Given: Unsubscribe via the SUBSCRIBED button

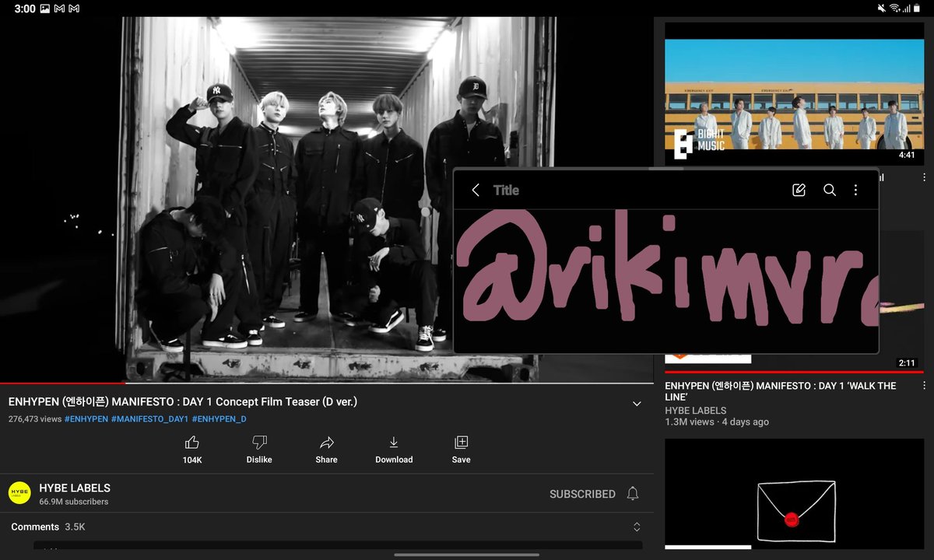Looking at the screenshot, I should point(582,494).
